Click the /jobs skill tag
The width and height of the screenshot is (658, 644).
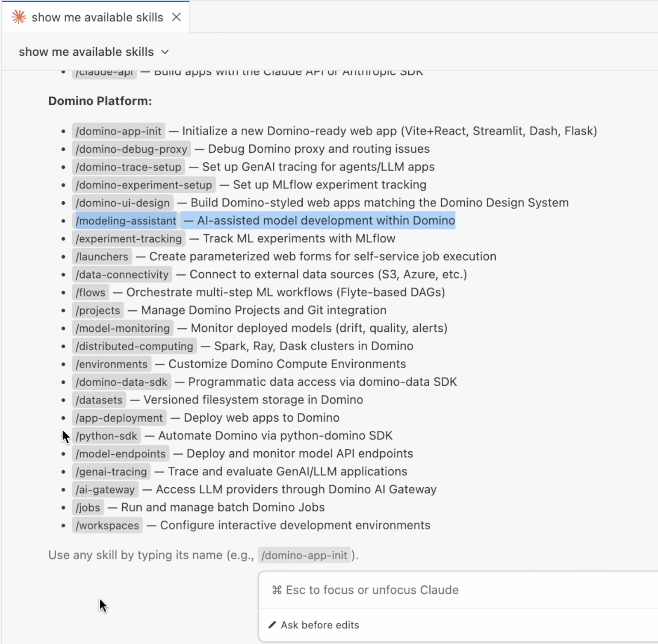pyautogui.click(x=88, y=508)
